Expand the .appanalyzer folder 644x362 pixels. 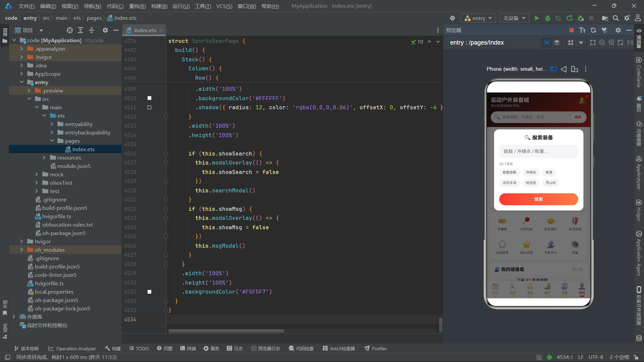click(x=22, y=49)
